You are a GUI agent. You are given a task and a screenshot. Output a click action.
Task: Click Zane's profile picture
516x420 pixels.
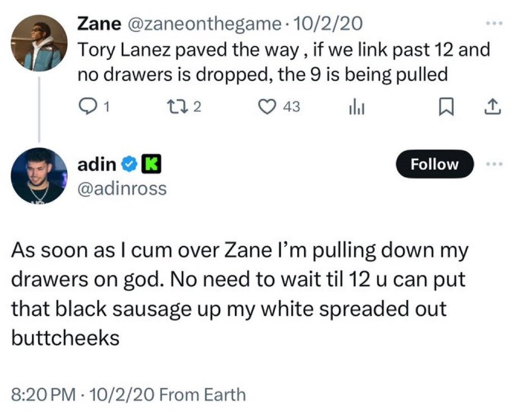point(39,41)
